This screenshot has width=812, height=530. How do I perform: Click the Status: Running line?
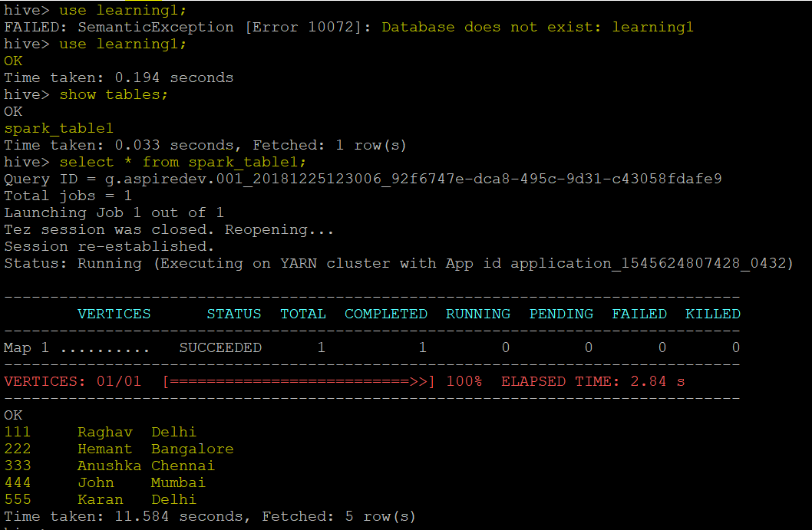tap(115, 263)
